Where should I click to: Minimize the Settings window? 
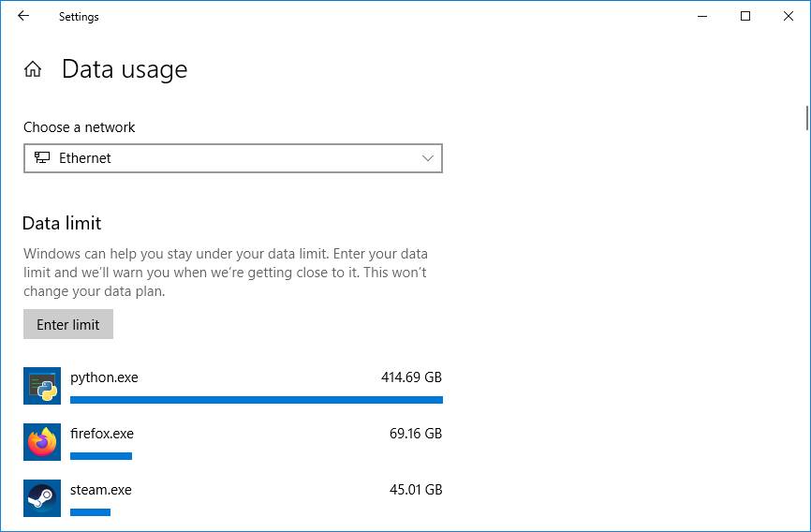pyautogui.click(x=702, y=16)
